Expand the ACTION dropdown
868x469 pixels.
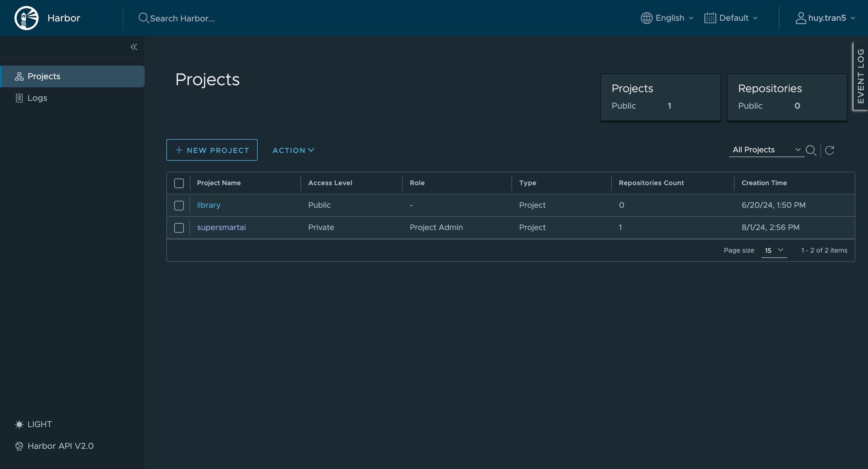coord(293,150)
